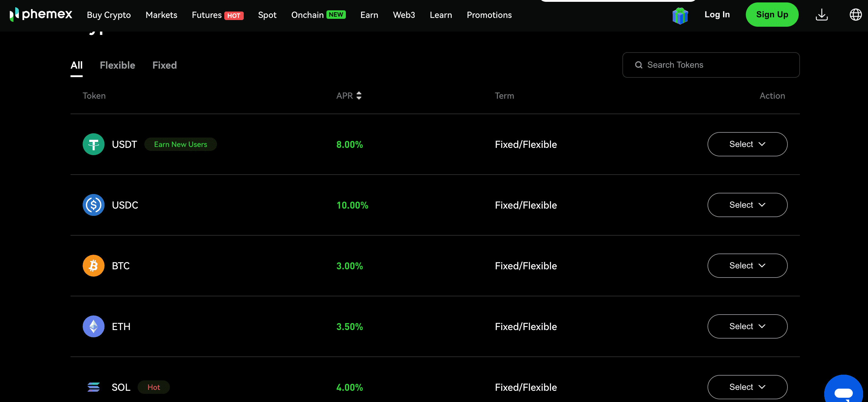Click the 10.00% APR value
Viewport: 868px width, 402px height.
coord(352,205)
